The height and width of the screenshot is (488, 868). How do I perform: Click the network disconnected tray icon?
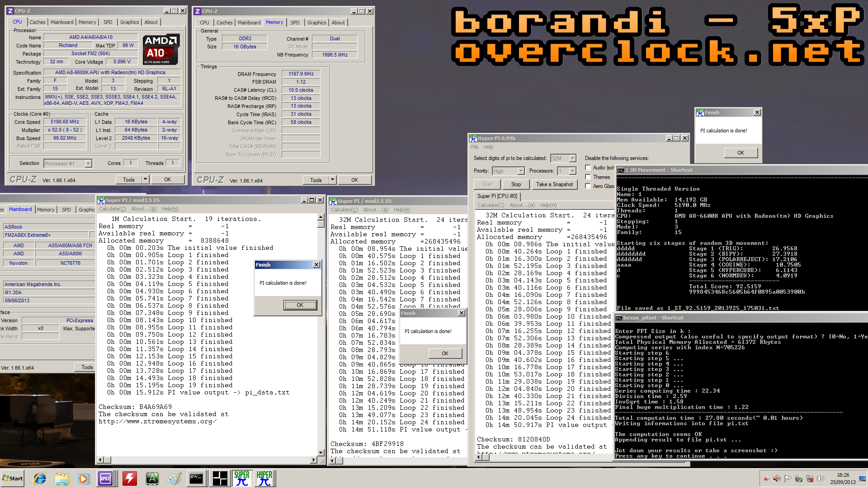809,479
